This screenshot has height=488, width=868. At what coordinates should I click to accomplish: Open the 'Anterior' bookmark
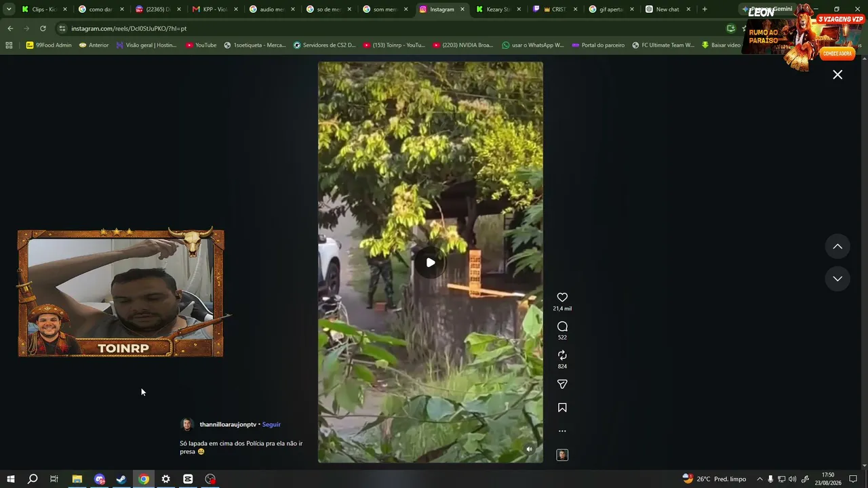point(94,45)
